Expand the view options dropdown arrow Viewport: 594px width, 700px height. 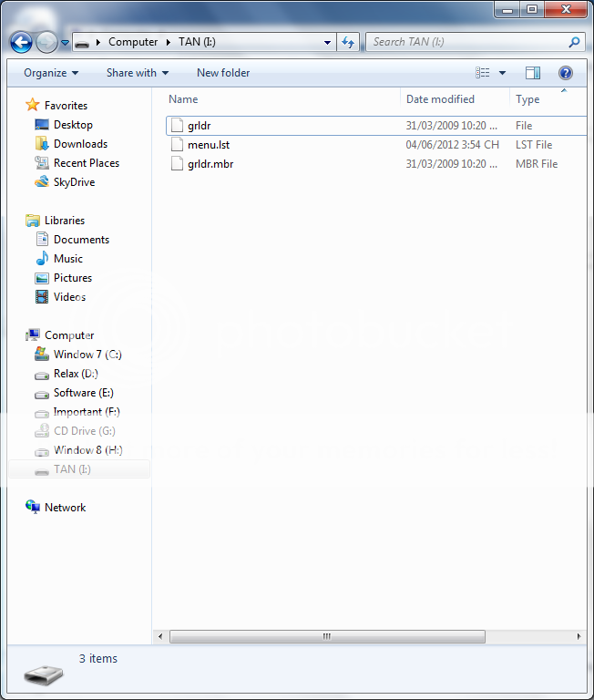pos(502,73)
